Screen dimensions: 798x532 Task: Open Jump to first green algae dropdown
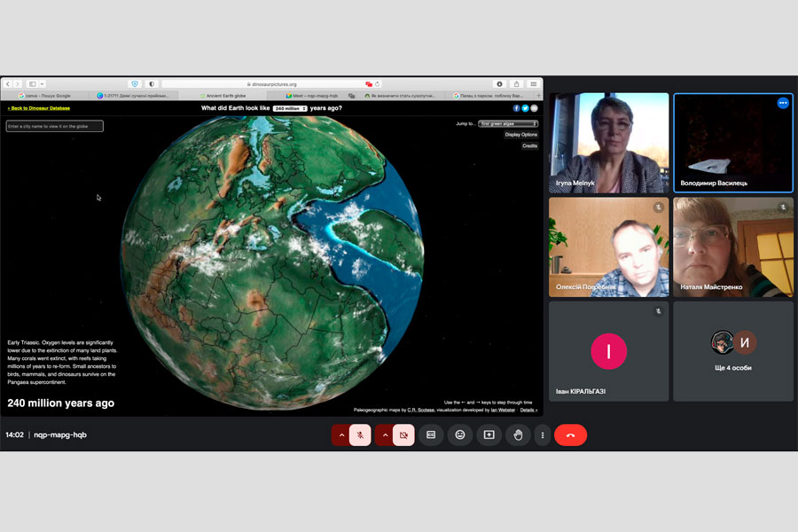pyautogui.click(x=508, y=124)
